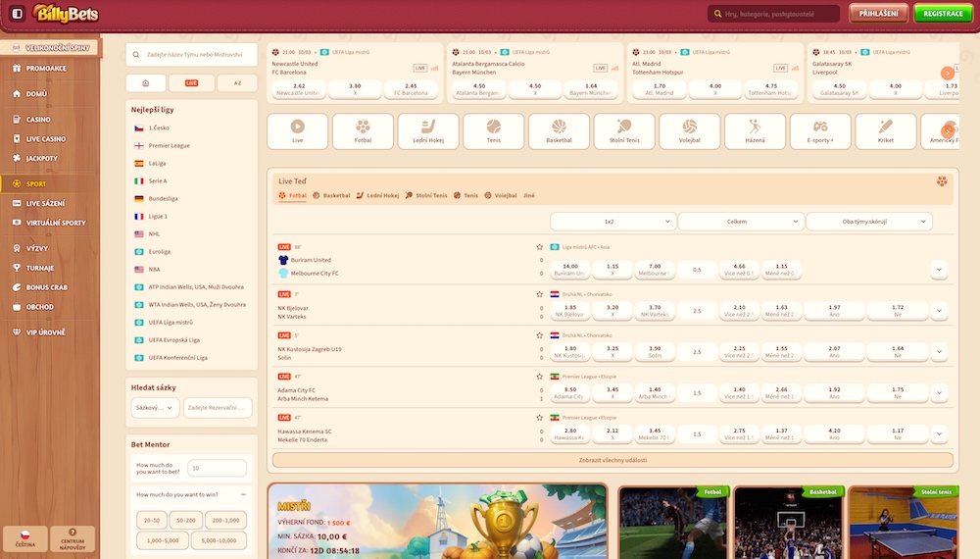Select the Fotbal sport tile
Viewport: 980px width, 559px height.
click(x=363, y=131)
